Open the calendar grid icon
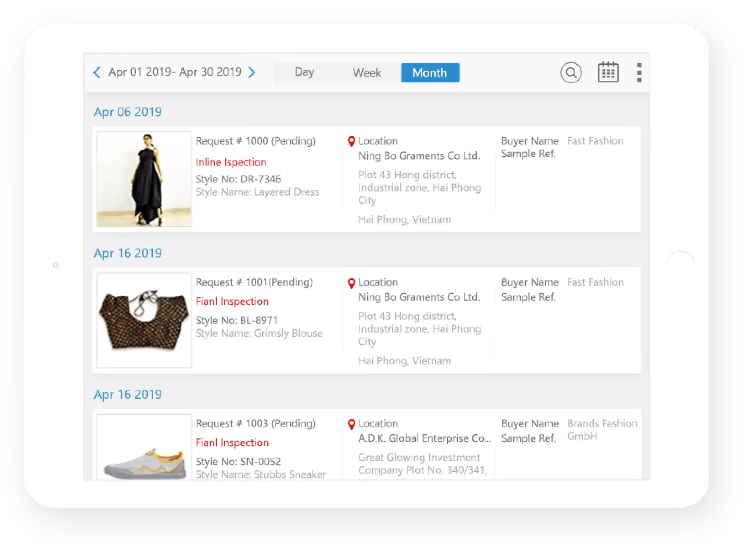756x556 pixels. tap(608, 72)
